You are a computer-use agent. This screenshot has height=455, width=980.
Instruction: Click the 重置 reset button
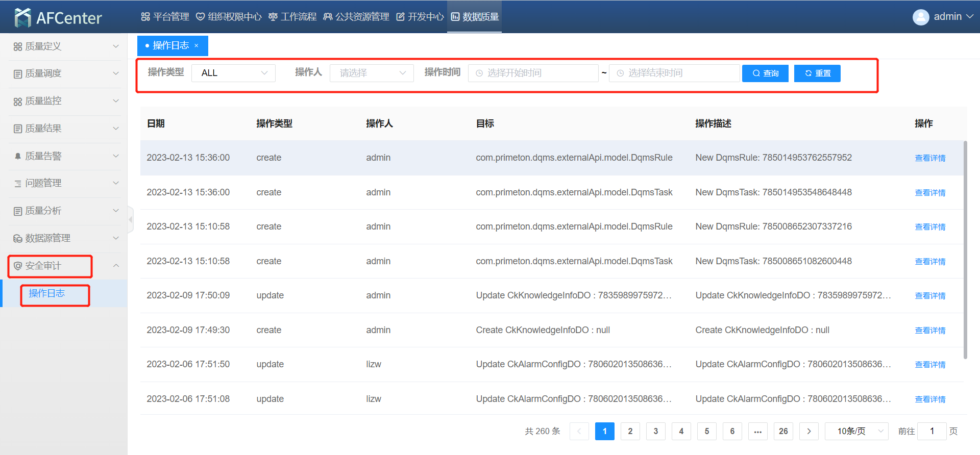click(817, 73)
